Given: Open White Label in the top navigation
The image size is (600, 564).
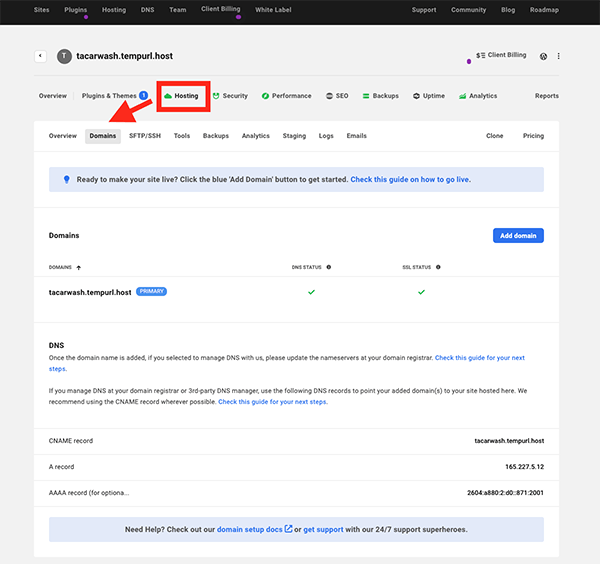Looking at the screenshot, I should [273, 10].
